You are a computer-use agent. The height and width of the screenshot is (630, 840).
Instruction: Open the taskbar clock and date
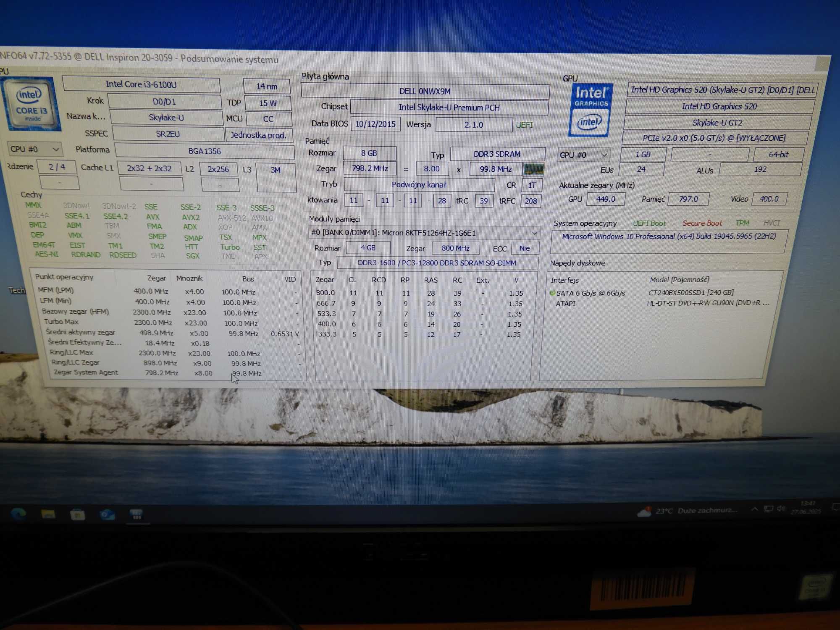tap(806, 507)
